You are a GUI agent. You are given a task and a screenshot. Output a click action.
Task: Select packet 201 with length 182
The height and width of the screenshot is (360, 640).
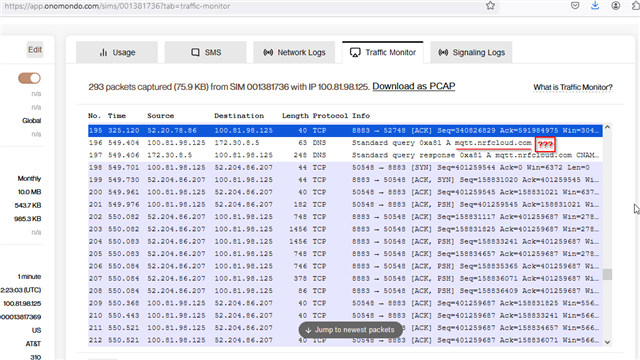coord(345,204)
